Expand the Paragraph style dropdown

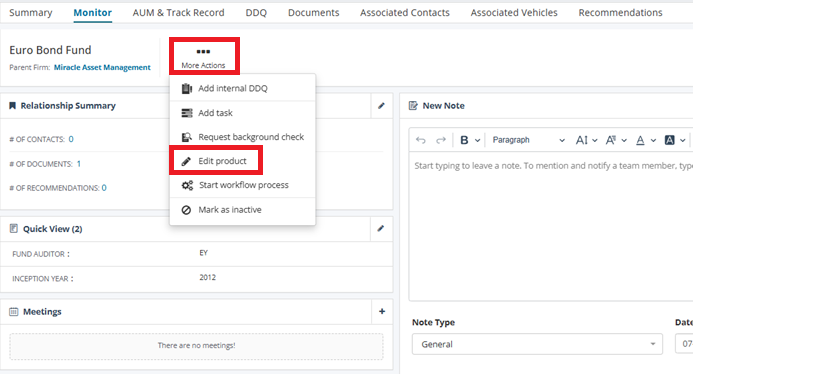coord(528,140)
